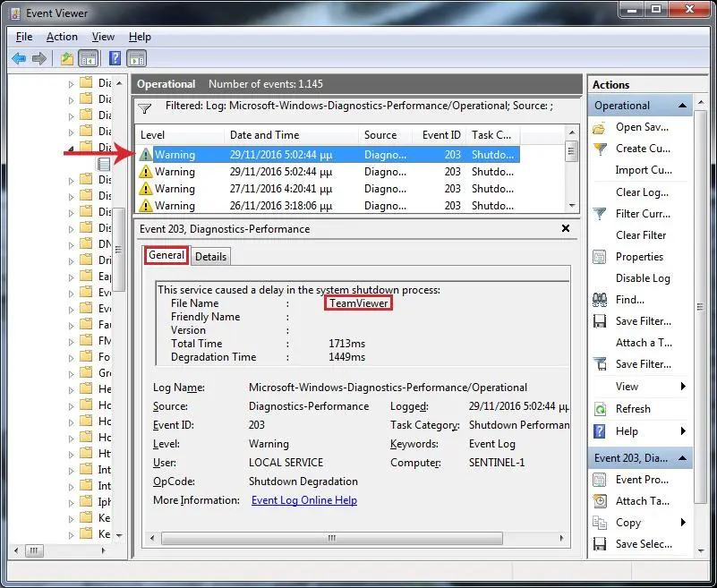Sort by Date and Time column header

pos(291,135)
